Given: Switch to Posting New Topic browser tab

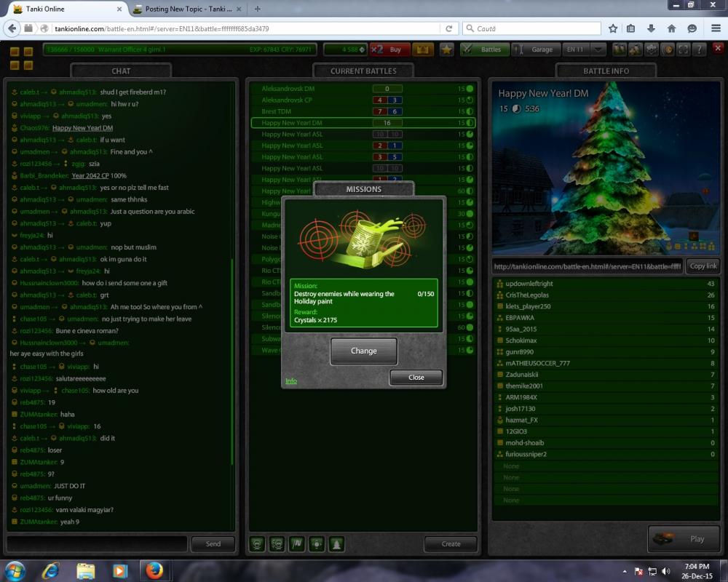Looking at the screenshot, I should coord(186,9).
